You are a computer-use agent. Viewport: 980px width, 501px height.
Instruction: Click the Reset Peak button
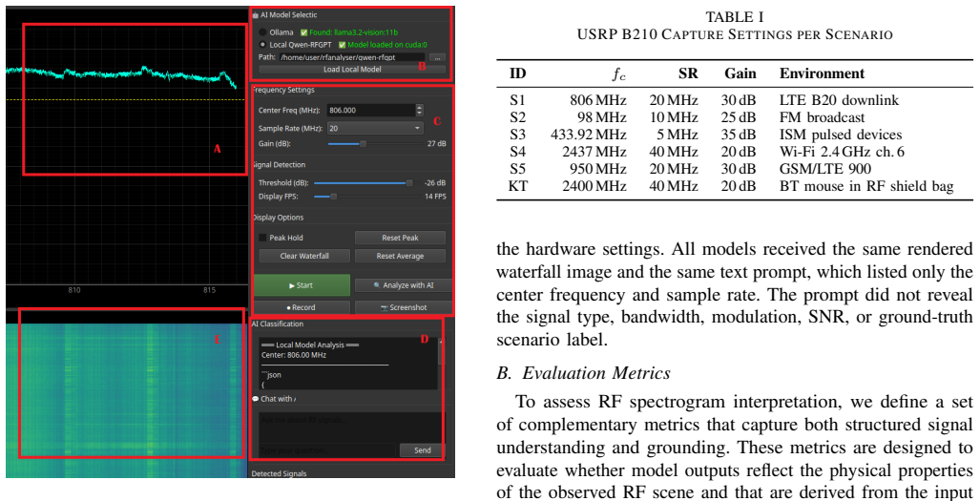pyautogui.click(x=400, y=238)
